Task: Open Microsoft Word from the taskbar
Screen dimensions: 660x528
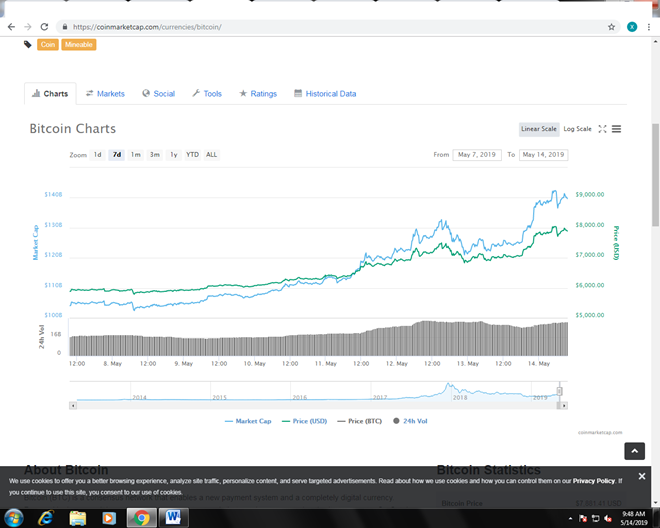Action: click(173, 518)
